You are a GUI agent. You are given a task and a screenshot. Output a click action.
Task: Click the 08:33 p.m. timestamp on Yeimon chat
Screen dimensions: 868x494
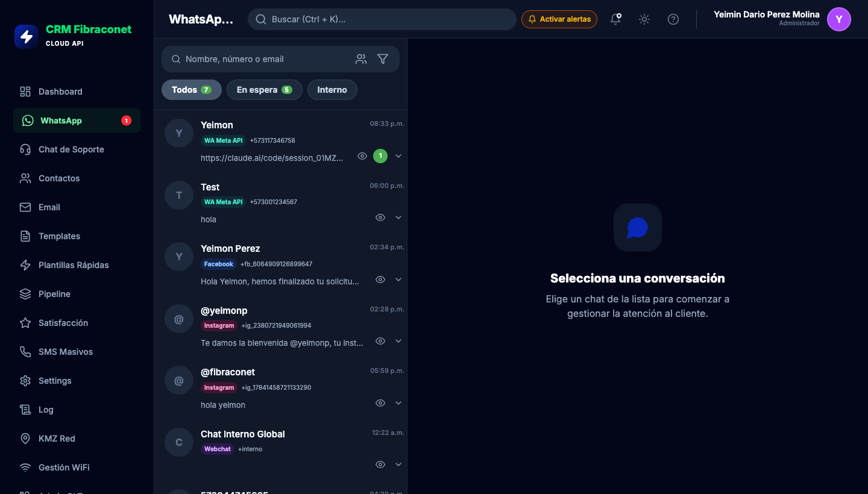click(387, 123)
